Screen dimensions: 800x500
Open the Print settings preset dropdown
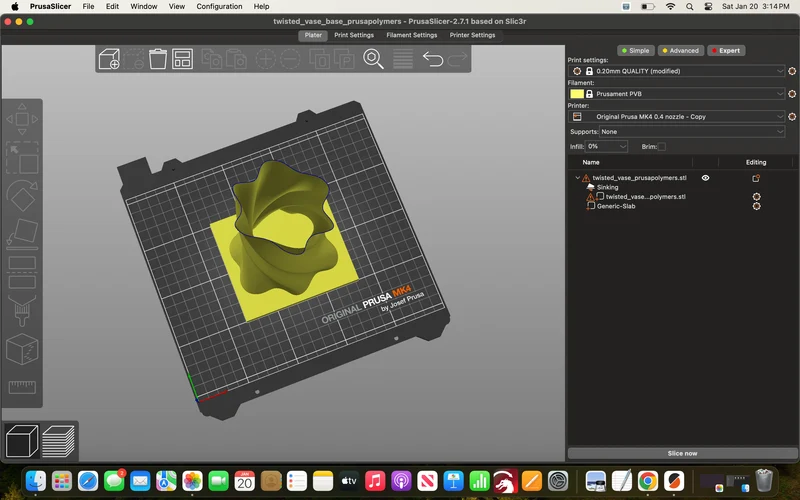tap(683, 71)
